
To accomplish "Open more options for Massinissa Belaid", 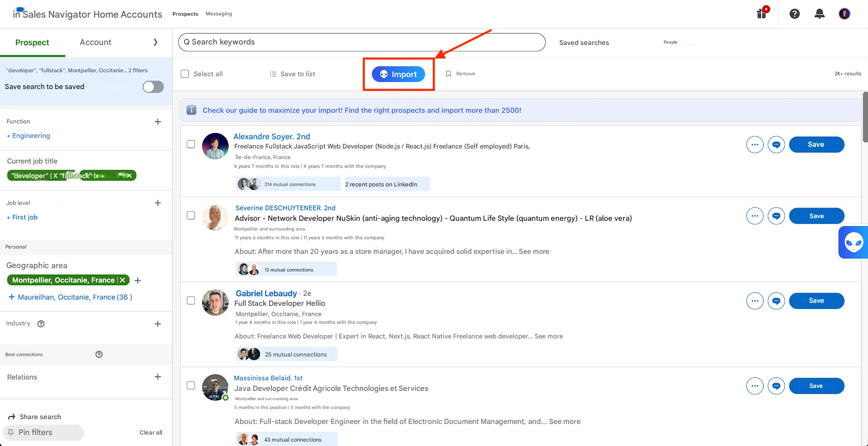I will click(755, 386).
